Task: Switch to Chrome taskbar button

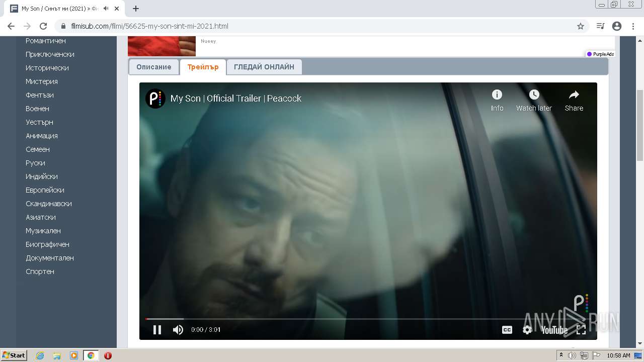Action: pos(91,355)
